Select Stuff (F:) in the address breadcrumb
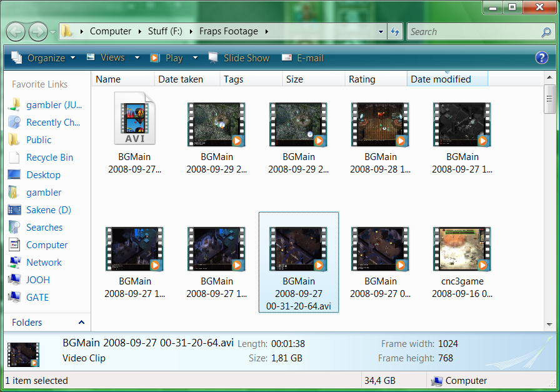This screenshot has height=392, width=560. coord(165,31)
